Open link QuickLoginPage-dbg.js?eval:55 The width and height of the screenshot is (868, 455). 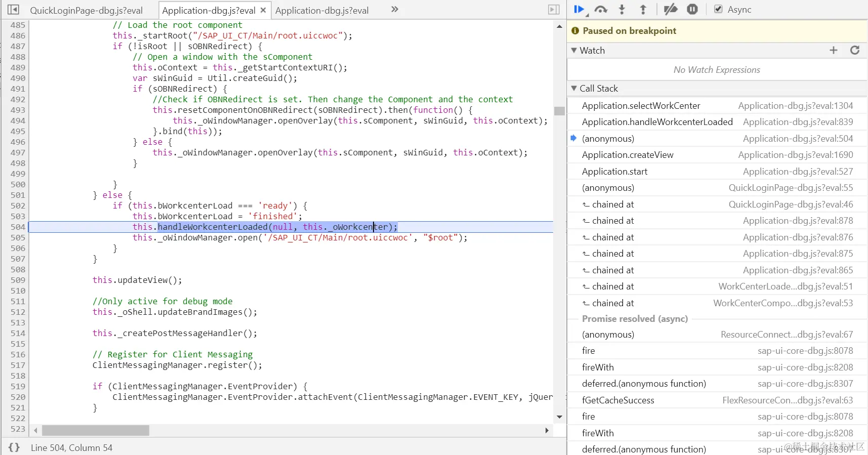[x=791, y=188]
